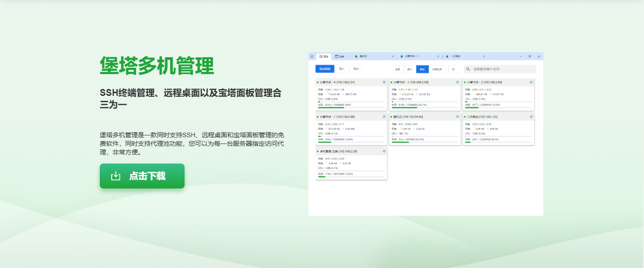
Task: Open settings gear for 计算节点 - 4 card
Action: pos(384,82)
